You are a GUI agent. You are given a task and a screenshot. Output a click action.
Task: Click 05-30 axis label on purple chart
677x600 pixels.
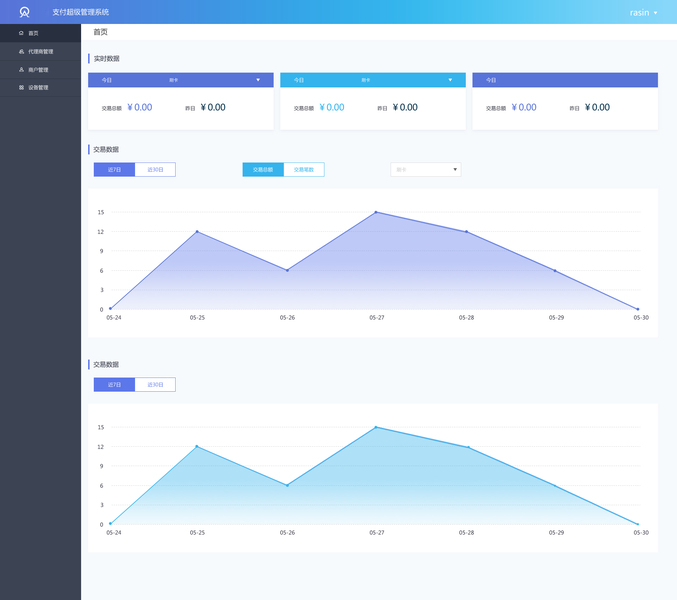[641, 318]
